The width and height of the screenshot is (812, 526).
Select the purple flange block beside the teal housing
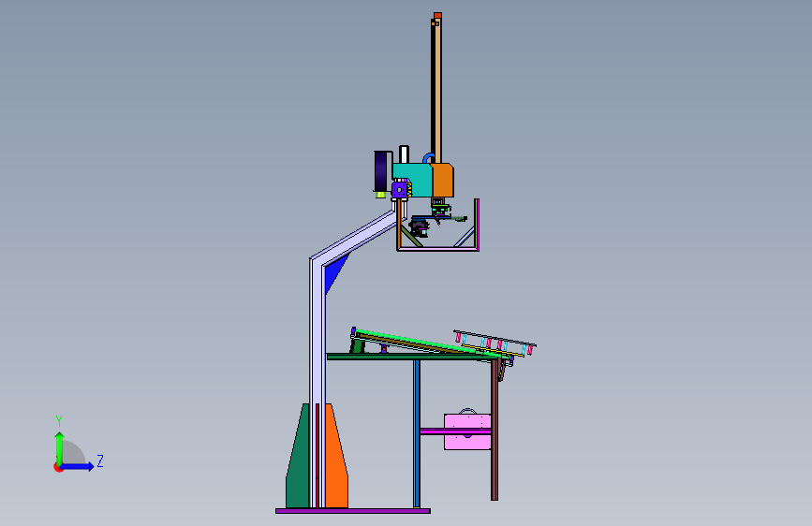coord(399,189)
